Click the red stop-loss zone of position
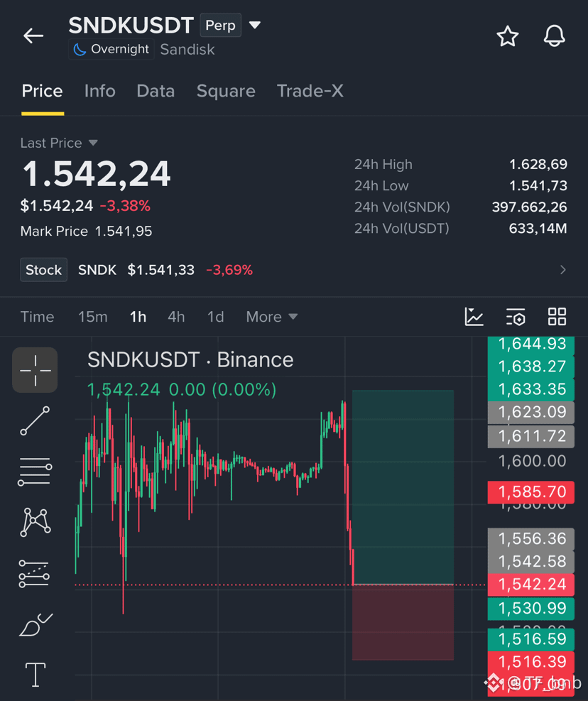The width and height of the screenshot is (588, 701). coord(403,622)
